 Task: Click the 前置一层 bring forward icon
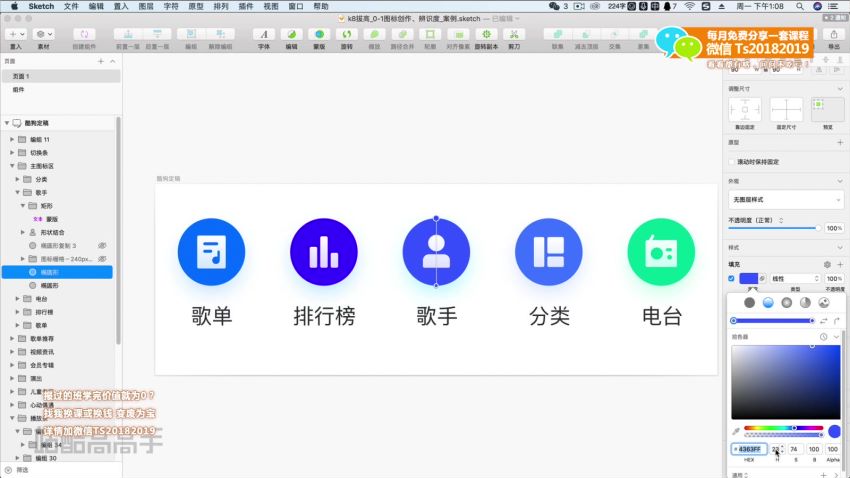(128, 34)
